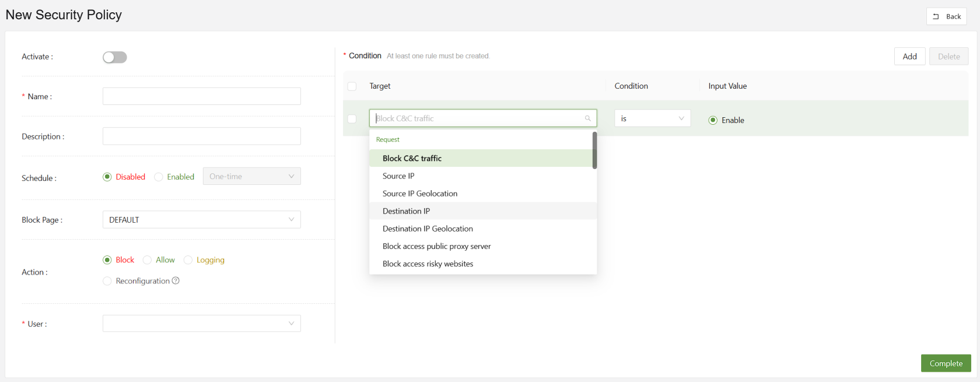This screenshot has width=980, height=382.
Task: Open the Block Page DEFAULT dropdown
Action: pyautogui.click(x=201, y=220)
